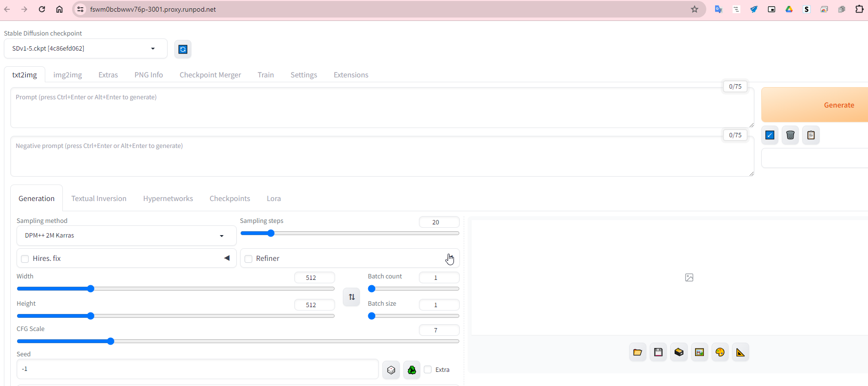
Task: Open output folder icon
Action: tap(637, 352)
